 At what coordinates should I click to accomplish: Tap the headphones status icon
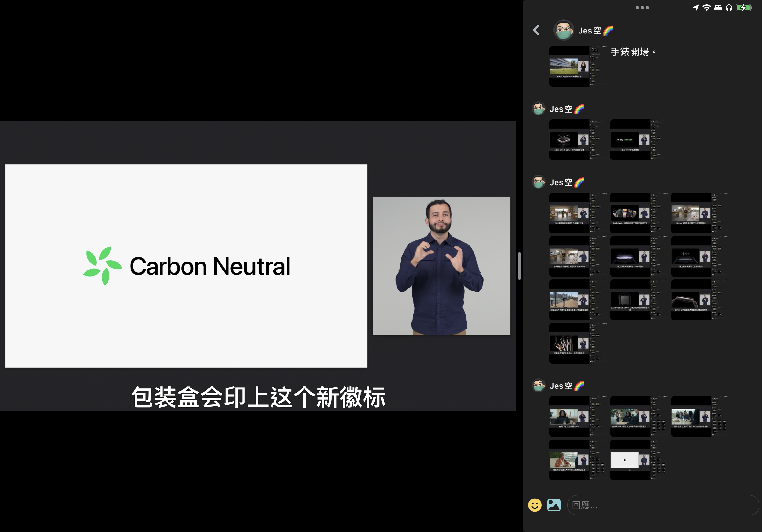[x=729, y=8]
